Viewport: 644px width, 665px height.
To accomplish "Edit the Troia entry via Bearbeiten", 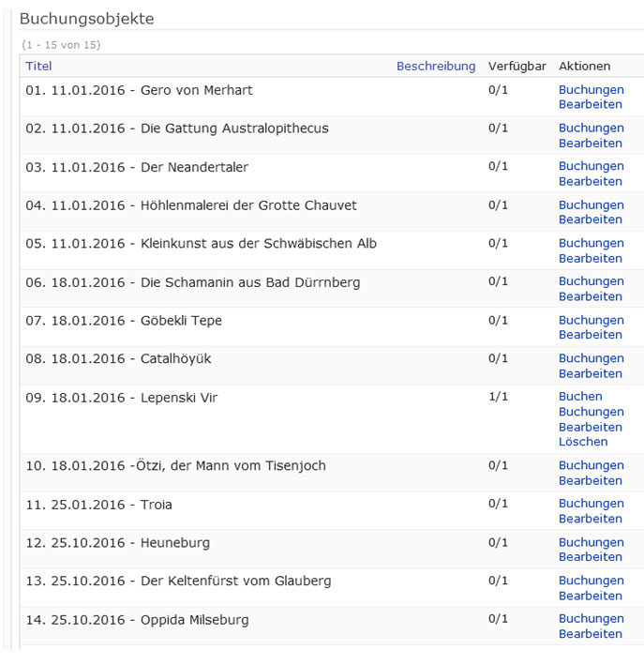I will tap(591, 519).
